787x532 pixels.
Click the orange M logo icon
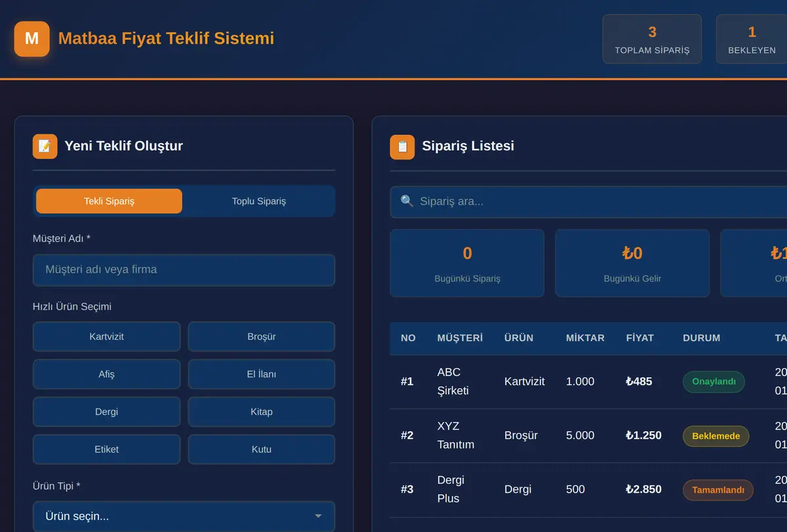pyautogui.click(x=31, y=39)
